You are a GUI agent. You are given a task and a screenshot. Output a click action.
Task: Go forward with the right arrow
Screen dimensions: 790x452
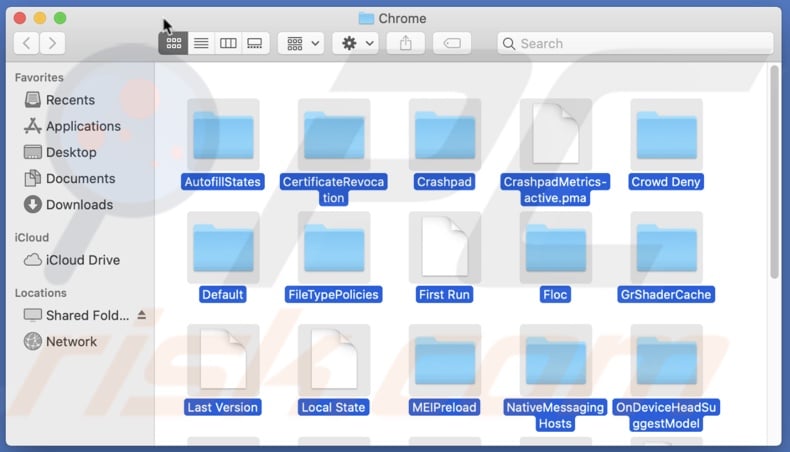coord(52,43)
